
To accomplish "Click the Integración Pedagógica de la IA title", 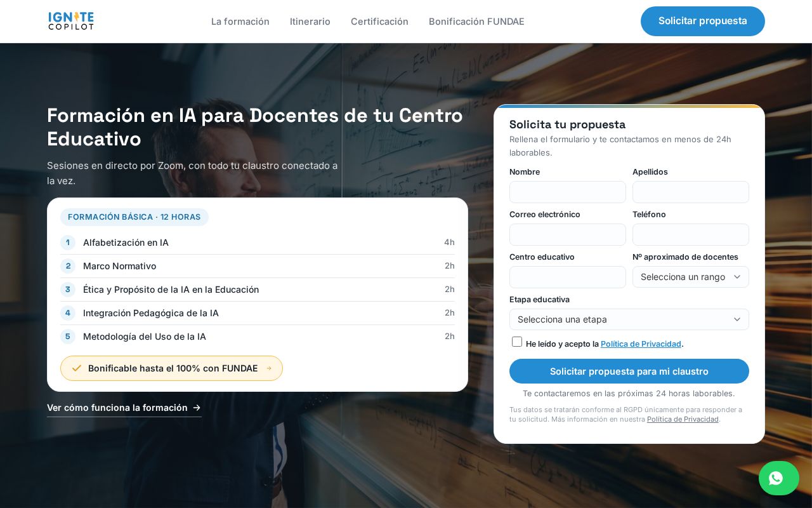I will (x=151, y=313).
